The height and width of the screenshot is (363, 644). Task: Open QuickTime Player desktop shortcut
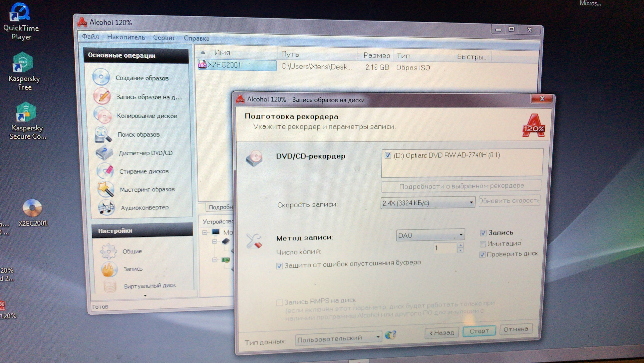coord(20,22)
